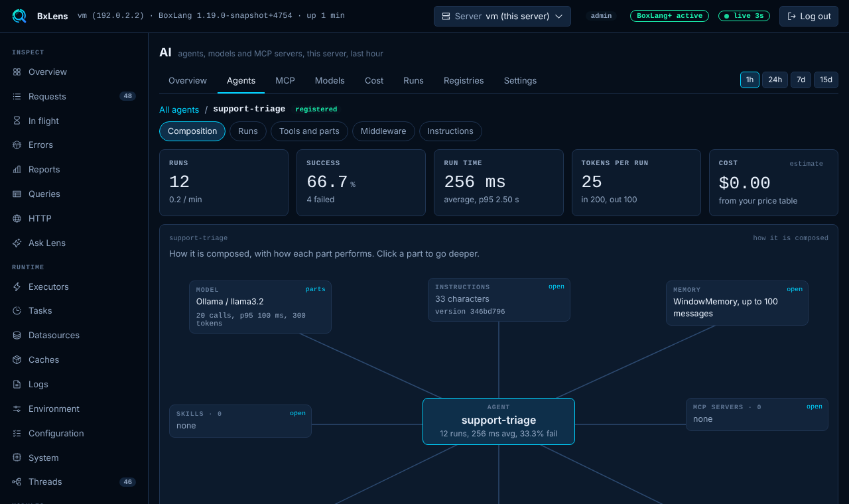Click the Datasources database icon
Screen dimensions: 849x504
[17, 335]
